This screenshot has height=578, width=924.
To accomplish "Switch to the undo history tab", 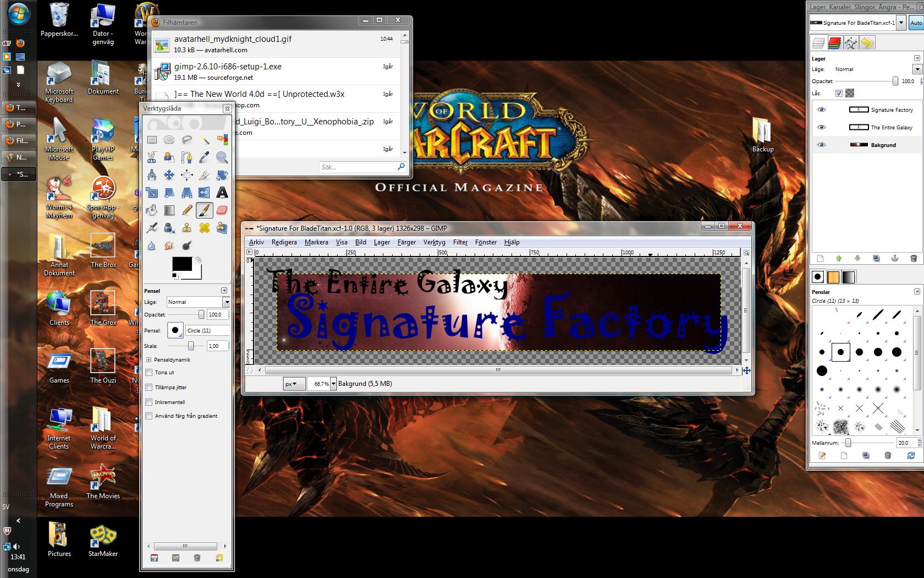I will [867, 43].
